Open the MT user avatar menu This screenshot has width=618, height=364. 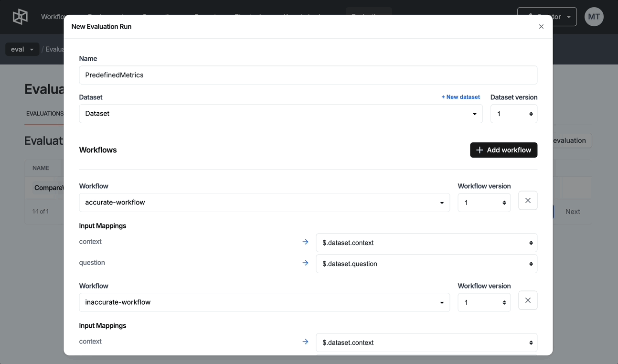[594, 17]
